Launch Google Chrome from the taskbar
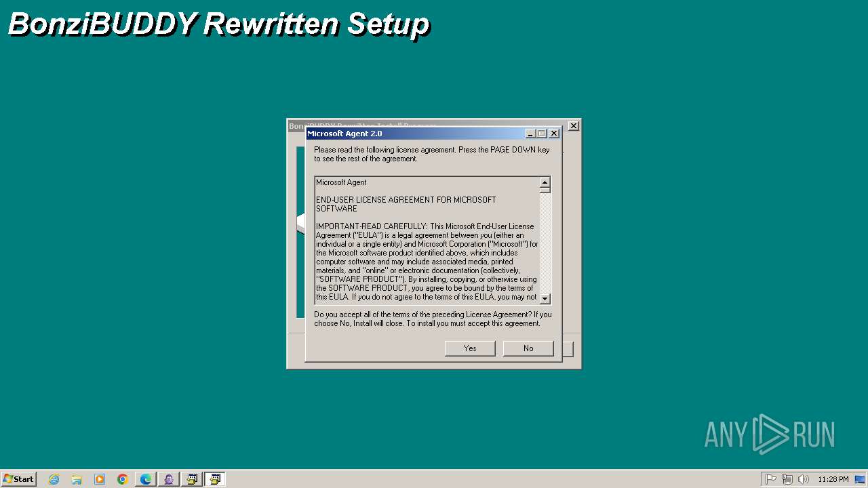868x488 pixels. pos(123,479)
